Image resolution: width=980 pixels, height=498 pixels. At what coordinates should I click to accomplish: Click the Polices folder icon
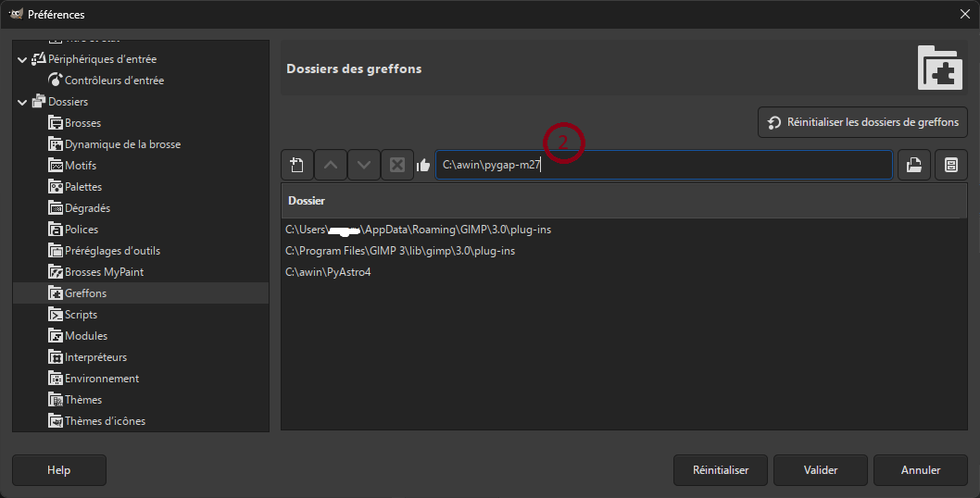56,230
